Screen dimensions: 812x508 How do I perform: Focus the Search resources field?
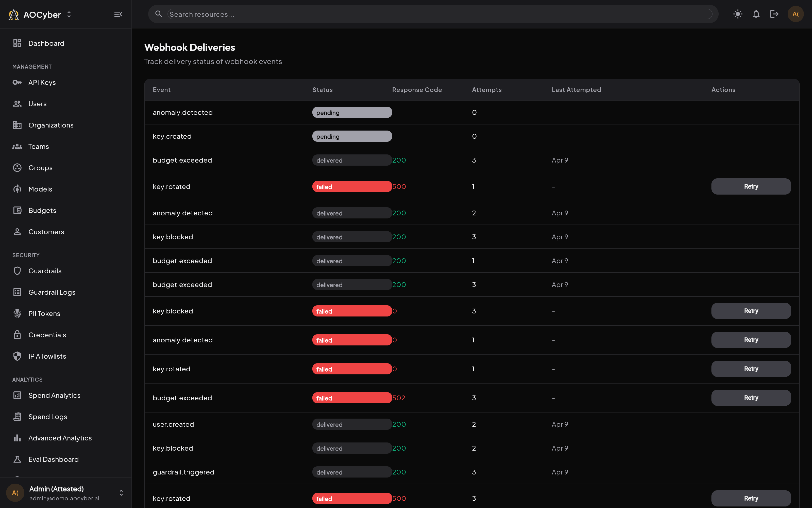pos(439,14)
